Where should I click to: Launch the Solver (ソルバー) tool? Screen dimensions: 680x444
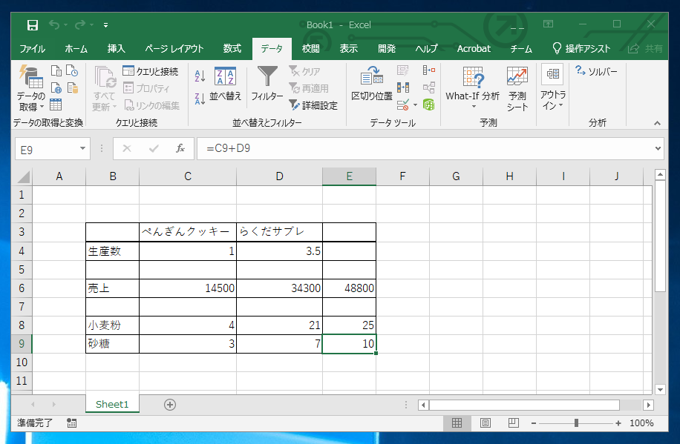(596, 71)
